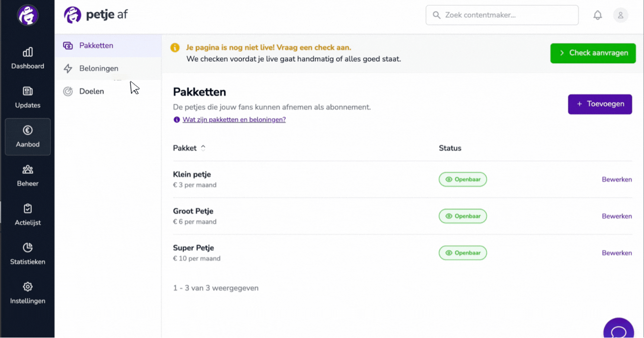Open the Statistieken pie chart icon
Image resolution: width=644 pixels, height=338 pixels.
point(28,248)
